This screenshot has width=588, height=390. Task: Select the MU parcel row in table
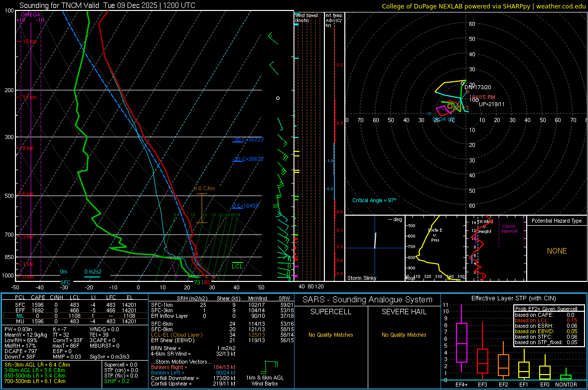[75, 321]
